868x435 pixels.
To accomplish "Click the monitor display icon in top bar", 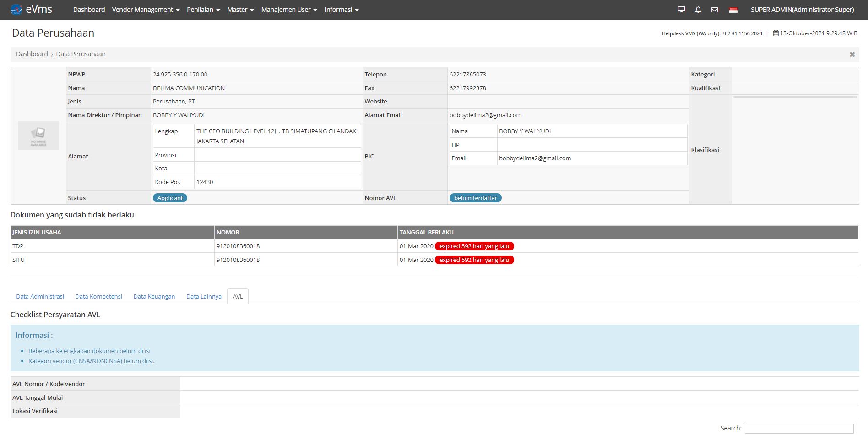I will pos(681,9).
